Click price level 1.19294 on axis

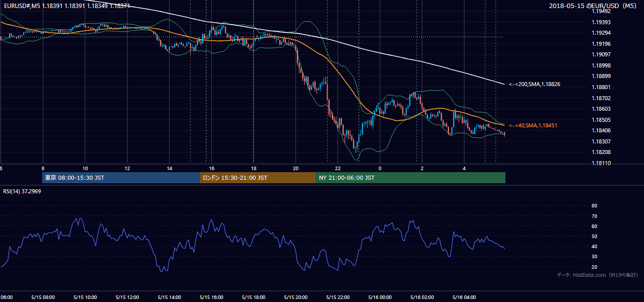pos(601,33)
